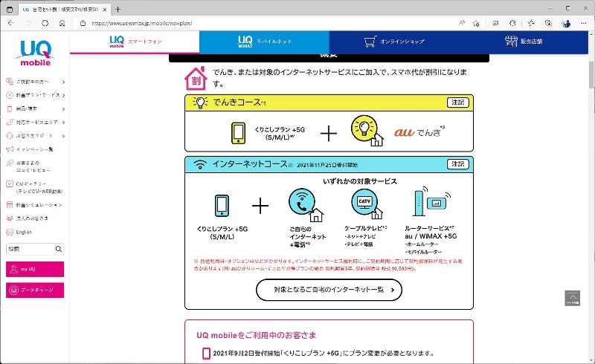Expand the お客さまサポート chevron

(63, 136)
